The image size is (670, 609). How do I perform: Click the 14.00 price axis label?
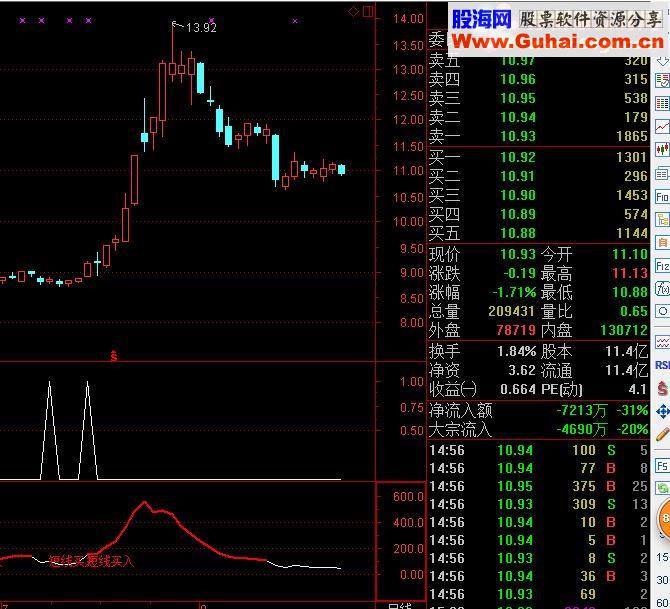(x=408, y=19)
